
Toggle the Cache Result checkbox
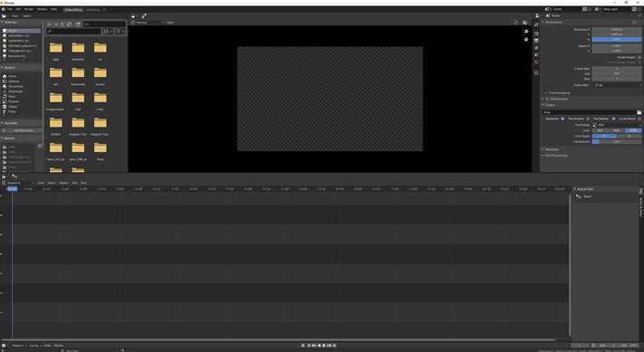click(639, 119)
